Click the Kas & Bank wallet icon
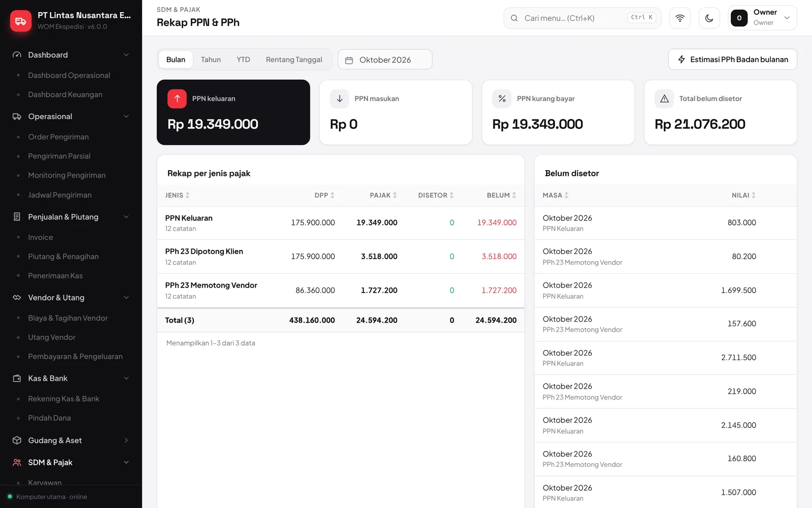Viewport: 812px width, 508px height. tap(17, 378)
